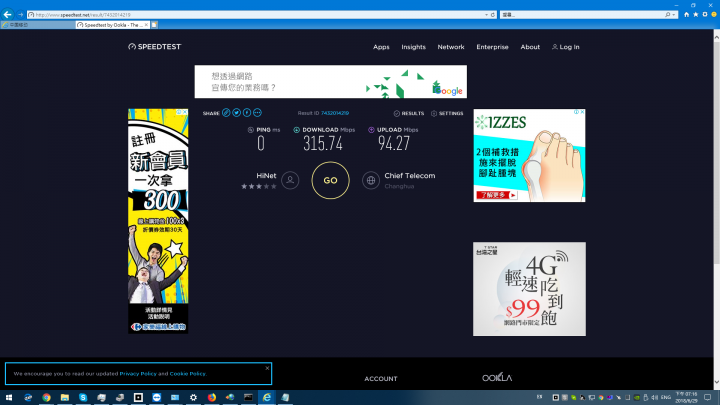Viewport: 720px width, 405px height.
Task: Open a new tab button
Action: [x=155, y=25]
